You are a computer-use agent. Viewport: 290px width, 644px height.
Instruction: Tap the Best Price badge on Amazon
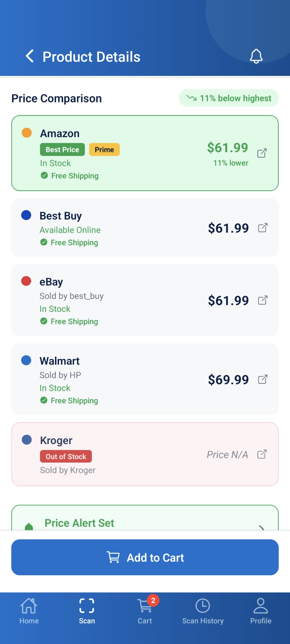click(x=62, y=150)
